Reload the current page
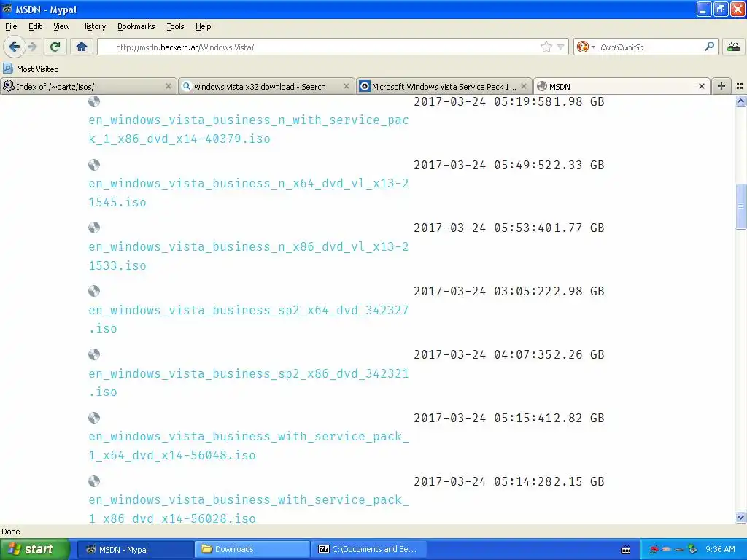Image resolution: width=747 pixels, height=560 pixels. (x=55, y=47)
